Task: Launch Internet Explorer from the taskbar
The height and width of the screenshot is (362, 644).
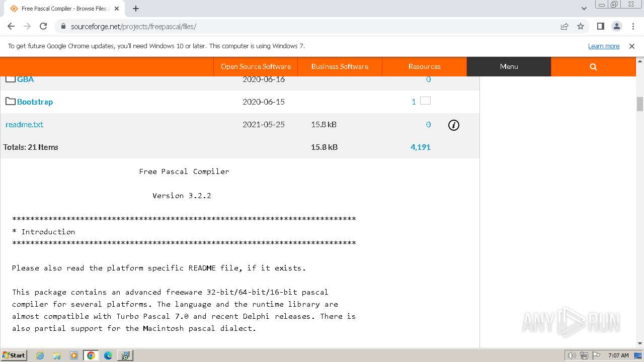Action: click(x=40, y=355)
